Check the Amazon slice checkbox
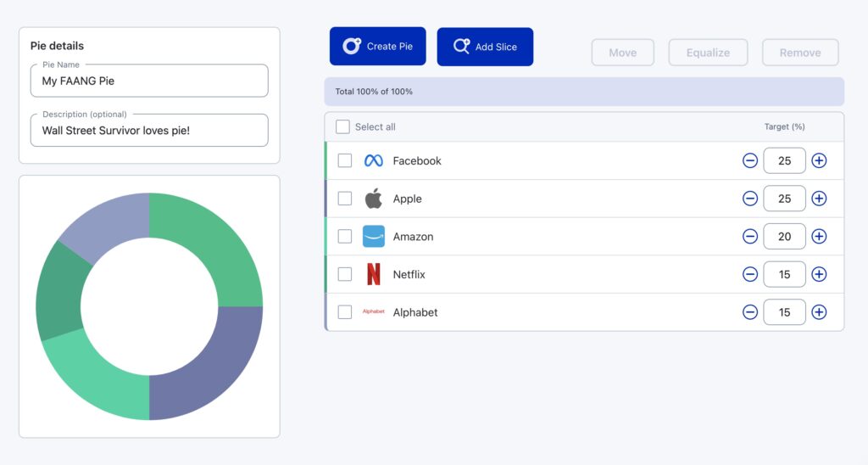 click(345, 236)
